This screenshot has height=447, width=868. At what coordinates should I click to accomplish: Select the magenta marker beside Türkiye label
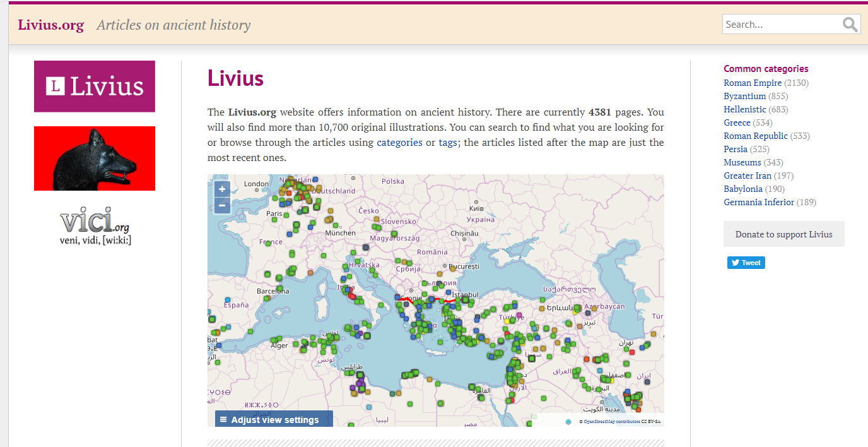coord(519,314)
